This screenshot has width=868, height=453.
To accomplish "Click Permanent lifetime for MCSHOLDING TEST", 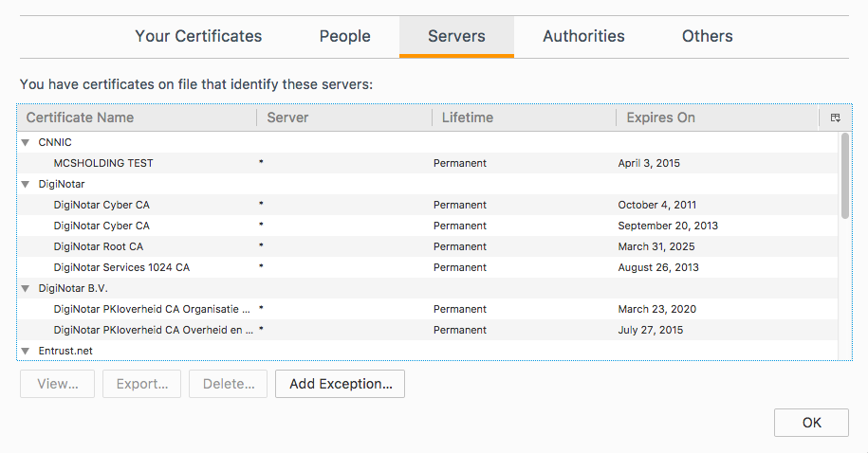I will (x=459, y=163).
